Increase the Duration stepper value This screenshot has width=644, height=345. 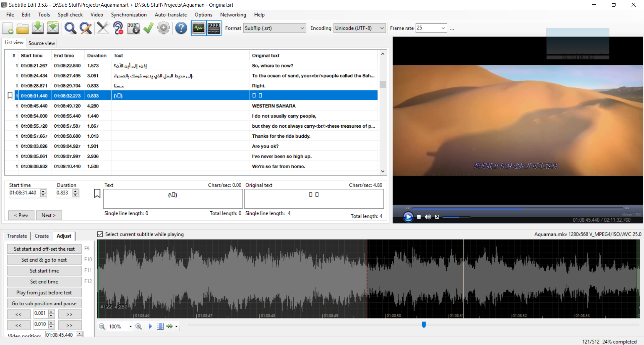pos(76,191)
